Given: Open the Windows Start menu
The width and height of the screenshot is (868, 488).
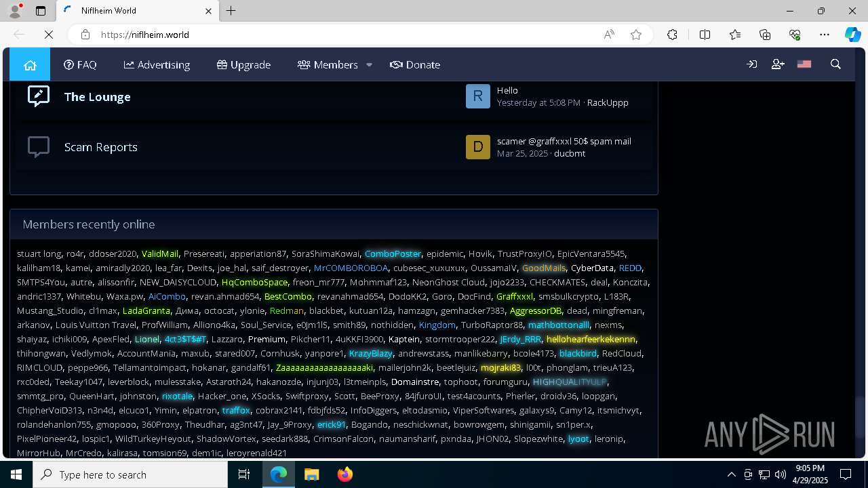Looking at the screenshot, I should point(16,474).
